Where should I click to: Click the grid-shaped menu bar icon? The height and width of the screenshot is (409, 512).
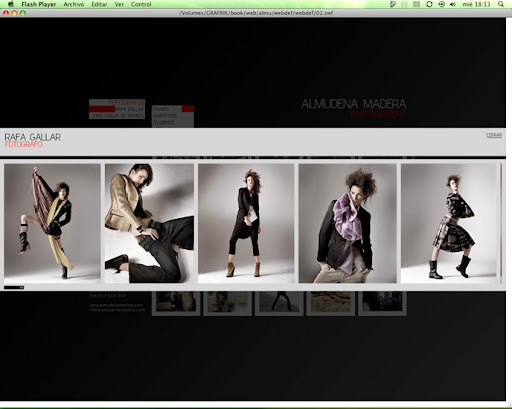(x=416, y=4)
